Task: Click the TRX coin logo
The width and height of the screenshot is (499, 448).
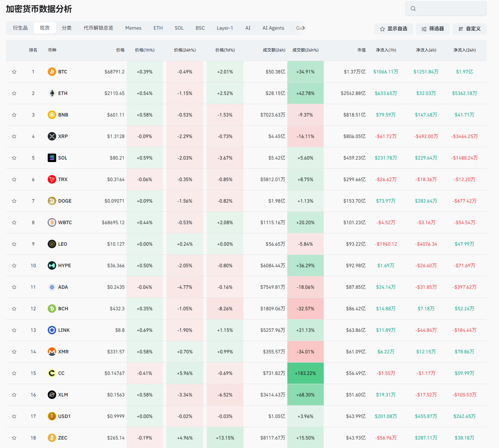Action: click(52, 179)
